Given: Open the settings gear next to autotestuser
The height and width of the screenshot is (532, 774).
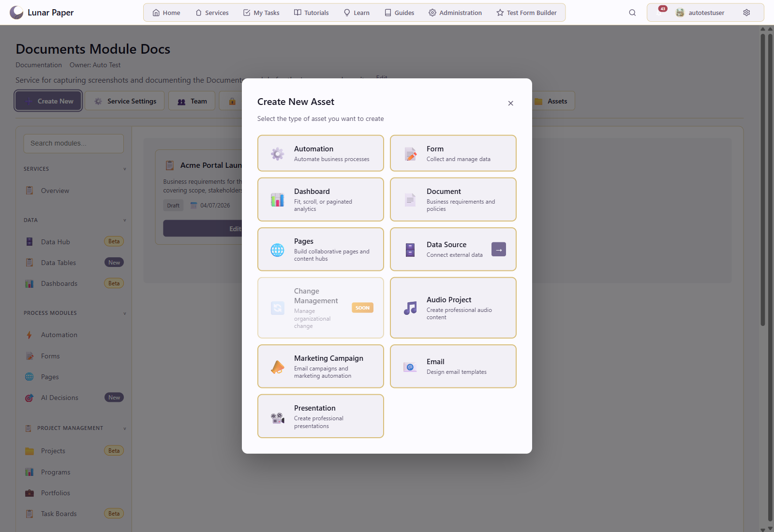Looking at the screenshot, I should point(746,13).
